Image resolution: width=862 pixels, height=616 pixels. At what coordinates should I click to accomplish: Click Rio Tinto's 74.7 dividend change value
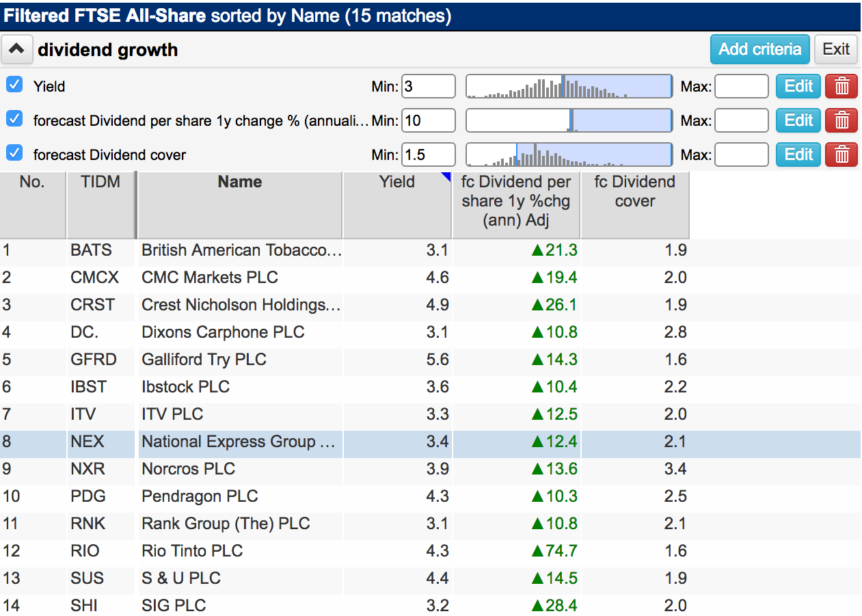coord(554,551)
